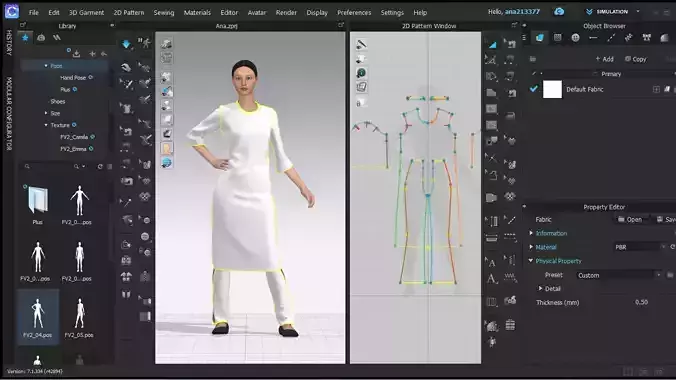Viewport: 676px width, 380px height.
Task: Click the green sphere icon in 2D Pattern view
Action: (x=361, y=72)
